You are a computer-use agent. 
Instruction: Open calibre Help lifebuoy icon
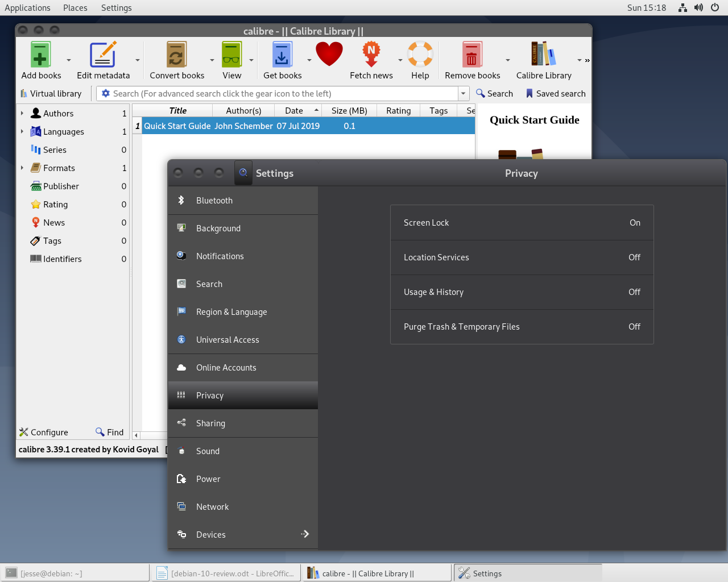[x=420, y=55]
